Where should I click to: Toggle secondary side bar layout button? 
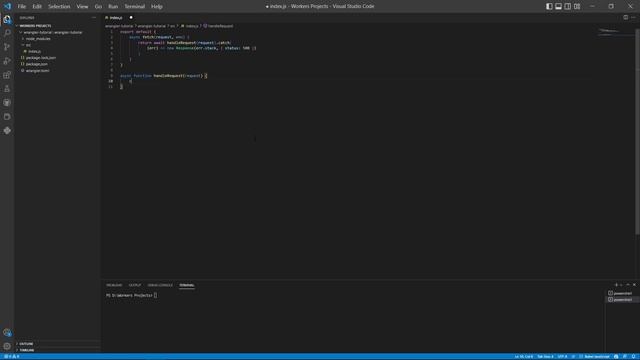[x=568, y=6]
